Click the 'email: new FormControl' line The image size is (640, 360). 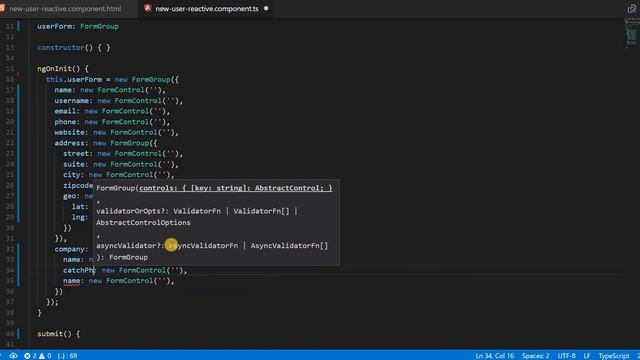(112, 111)
